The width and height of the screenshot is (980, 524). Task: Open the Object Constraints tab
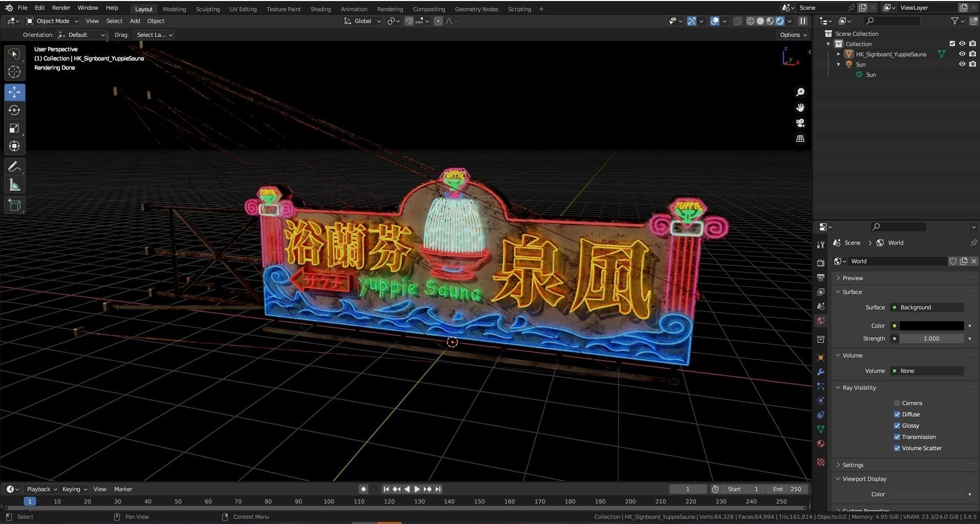click(821, 415)
